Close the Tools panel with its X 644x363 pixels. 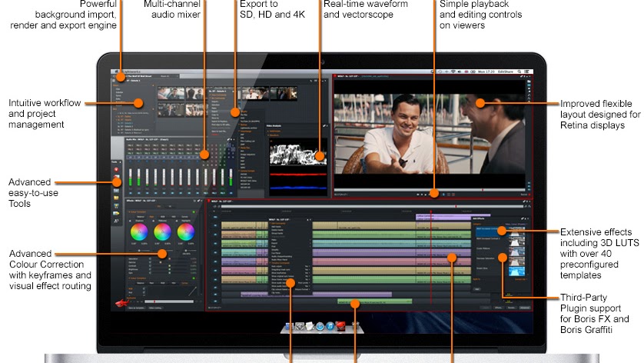(121, 162)
